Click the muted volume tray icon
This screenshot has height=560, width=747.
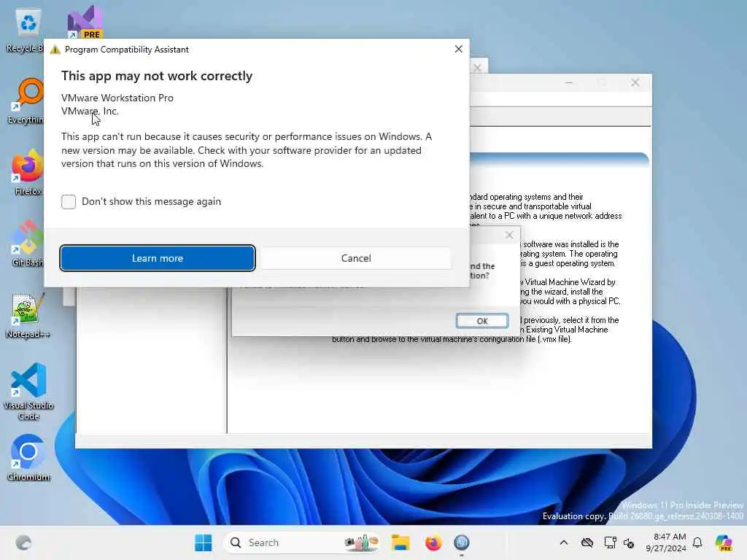click(x=629, y=542)
